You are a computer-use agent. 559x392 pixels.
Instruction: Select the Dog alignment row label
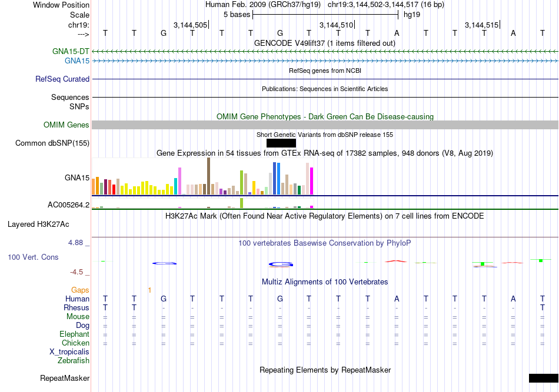coord(82,325)
